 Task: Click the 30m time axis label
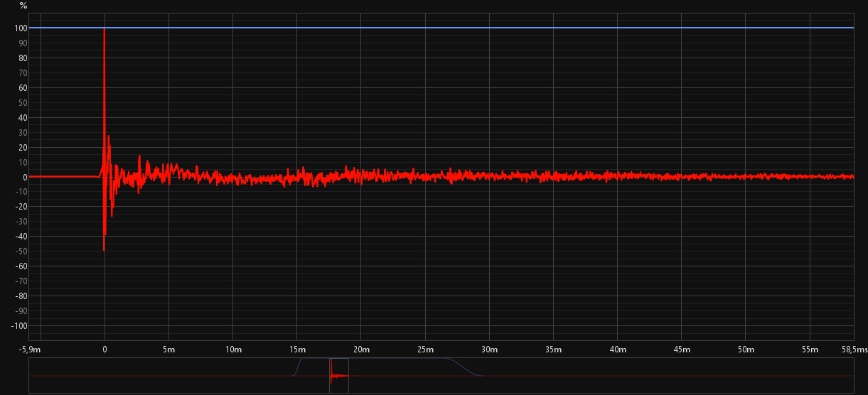click(489, 350)
